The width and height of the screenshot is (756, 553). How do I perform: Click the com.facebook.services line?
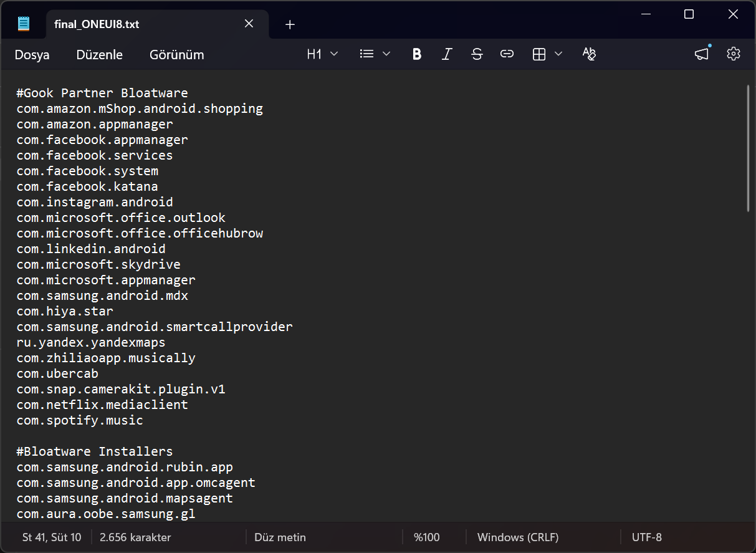95,155
